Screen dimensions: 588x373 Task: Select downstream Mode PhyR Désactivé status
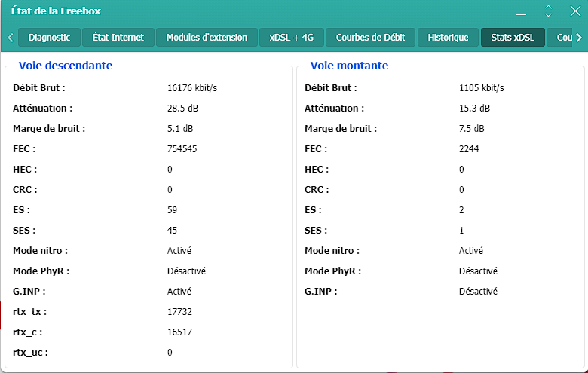tap(186, 271)
